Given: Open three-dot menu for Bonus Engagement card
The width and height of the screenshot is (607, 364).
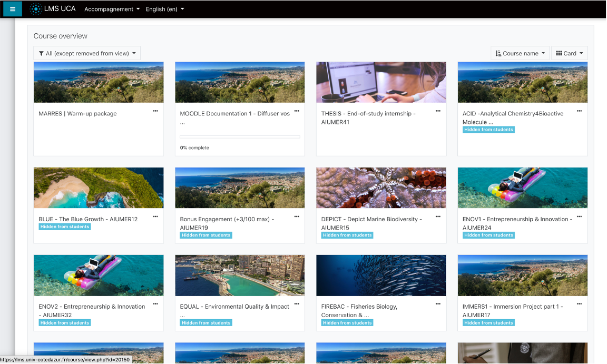Looking at the screenshot, I should (297, 217).
